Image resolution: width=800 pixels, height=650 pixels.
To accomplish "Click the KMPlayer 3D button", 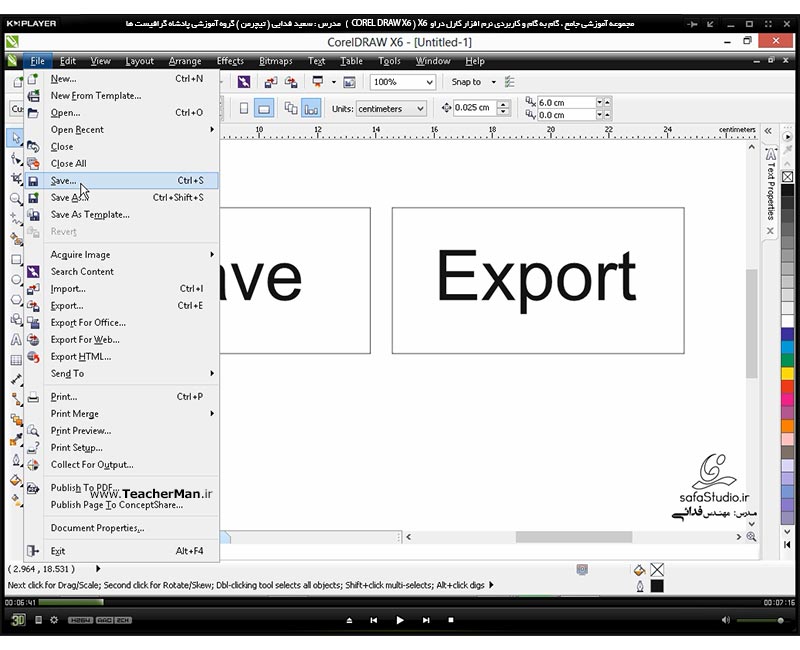I will pyautogui.click(x=17, y=620).
